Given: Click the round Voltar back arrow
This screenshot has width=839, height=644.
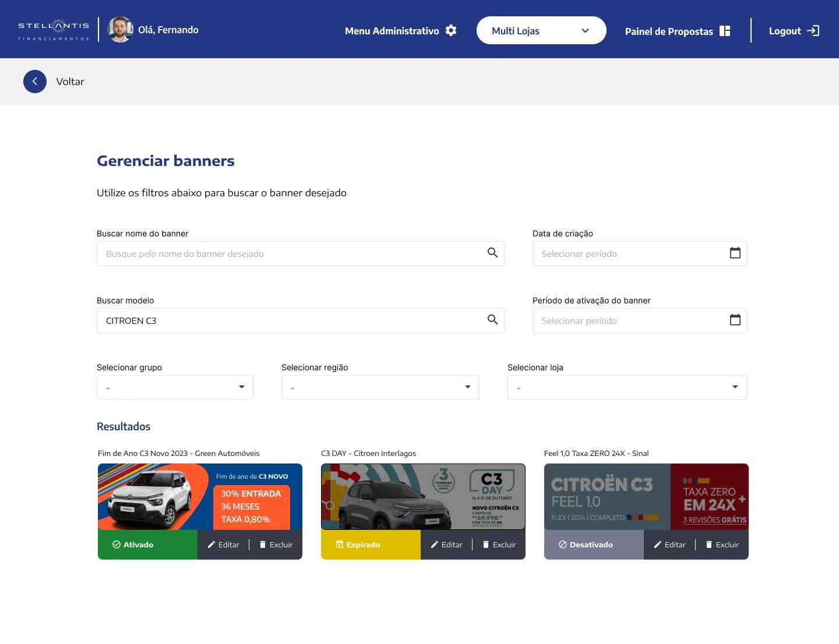Looking at the screenshot, I should (35, 82).
